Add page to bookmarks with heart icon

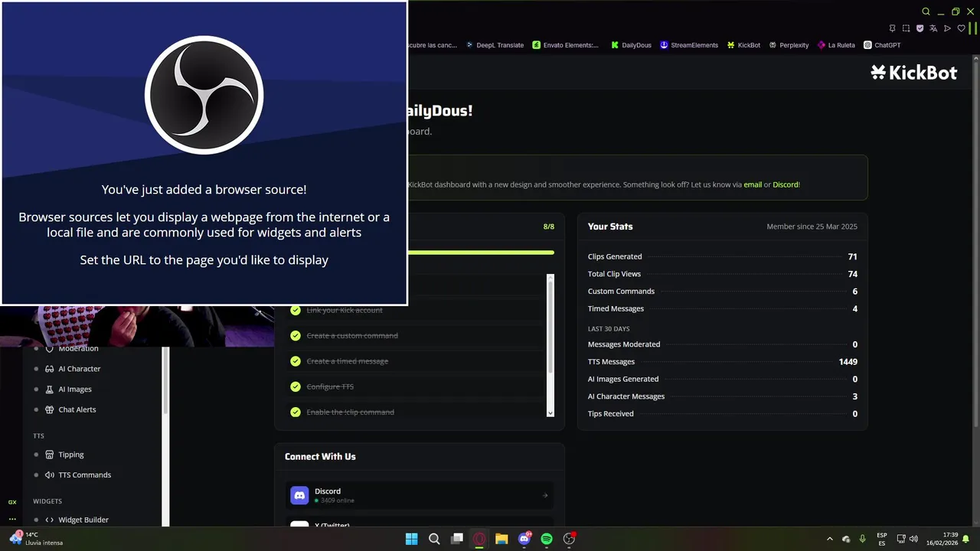[962, 28]
